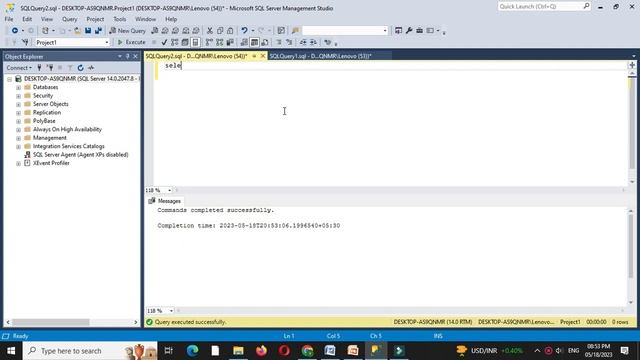Toggle Results to Text icon
Image resolution: width=640 pixels, height=360 pixels.
tap(244, 42)
